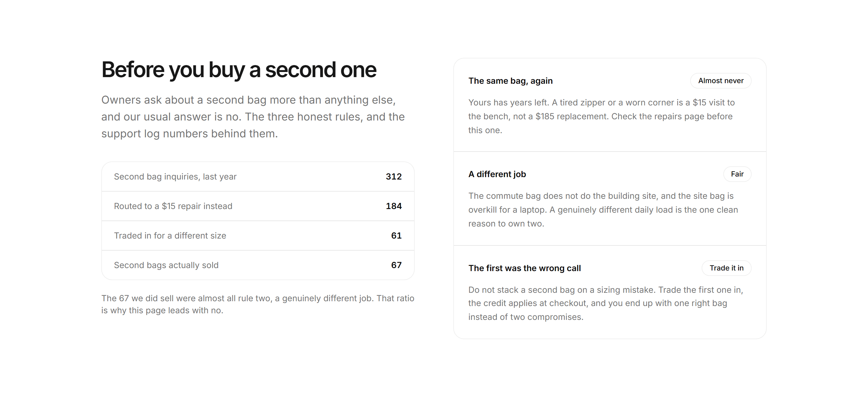Screen dimensions: 868x397
Task: Click the 'Traded in for a different size' row
Action: [258, 236]
